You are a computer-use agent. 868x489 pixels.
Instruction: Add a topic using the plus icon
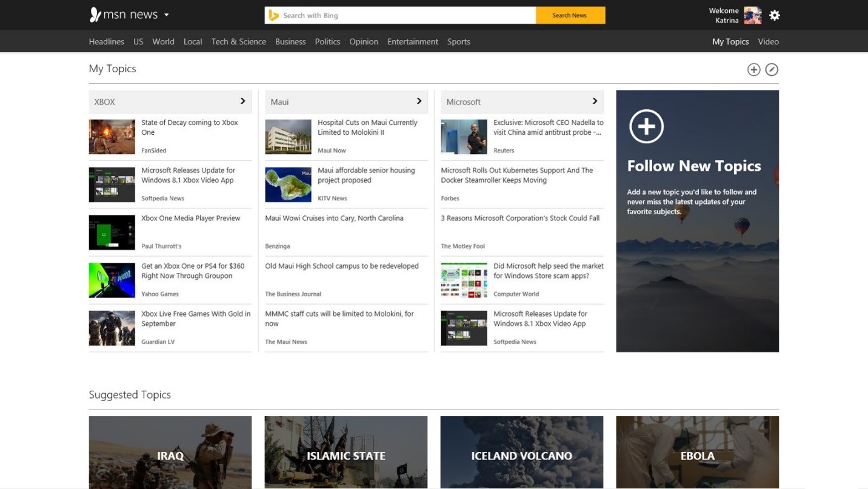(x=753, y=69)
